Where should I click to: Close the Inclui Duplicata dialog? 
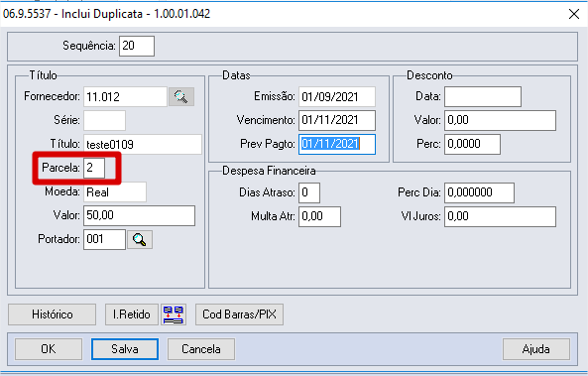tap(574, 14)
